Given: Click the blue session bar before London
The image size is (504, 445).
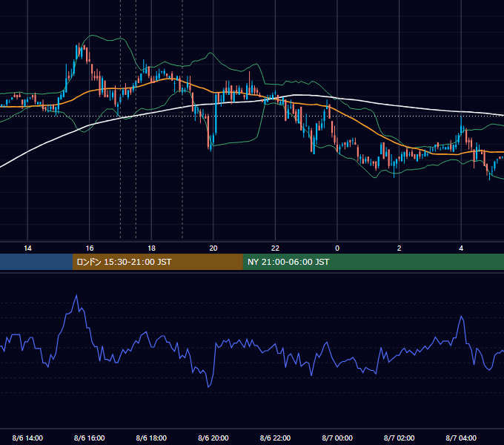Looking at the screenshot, I should pyautogui.click(x=36, y=262).
